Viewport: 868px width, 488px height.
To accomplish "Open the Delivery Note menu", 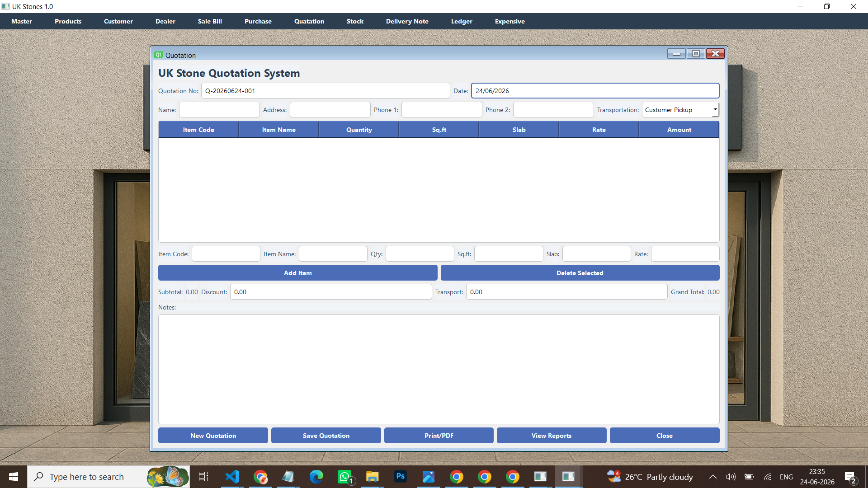I will coord(407,21).
